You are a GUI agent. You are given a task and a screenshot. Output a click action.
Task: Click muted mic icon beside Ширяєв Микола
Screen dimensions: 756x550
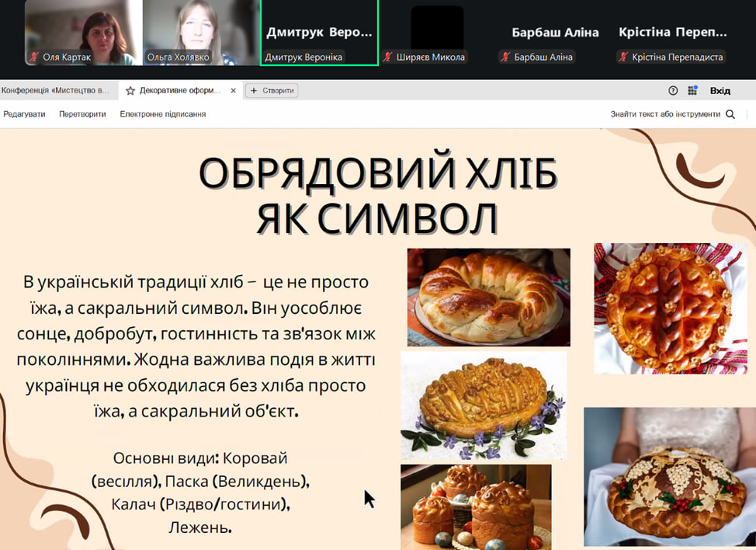(x=388, y=57)
